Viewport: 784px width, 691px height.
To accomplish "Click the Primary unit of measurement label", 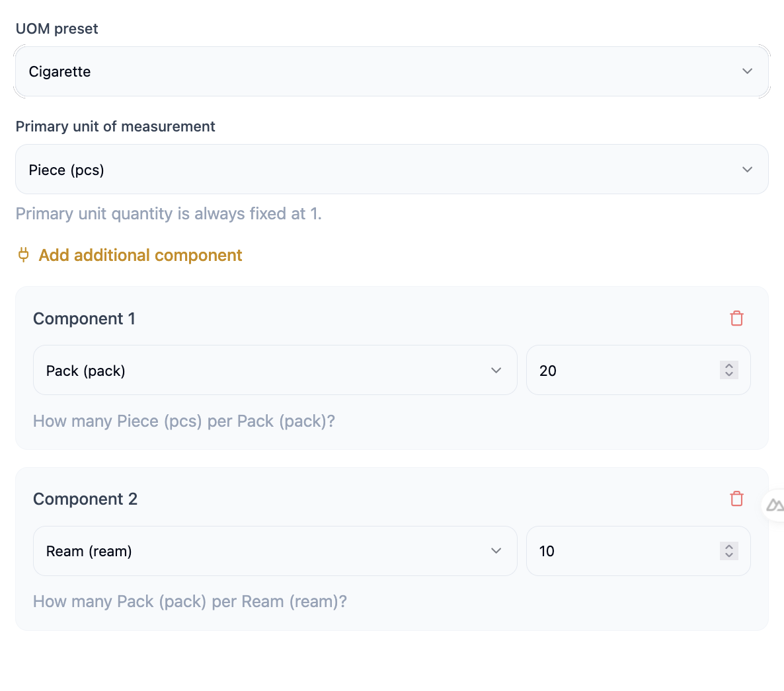I will point(116,126).
